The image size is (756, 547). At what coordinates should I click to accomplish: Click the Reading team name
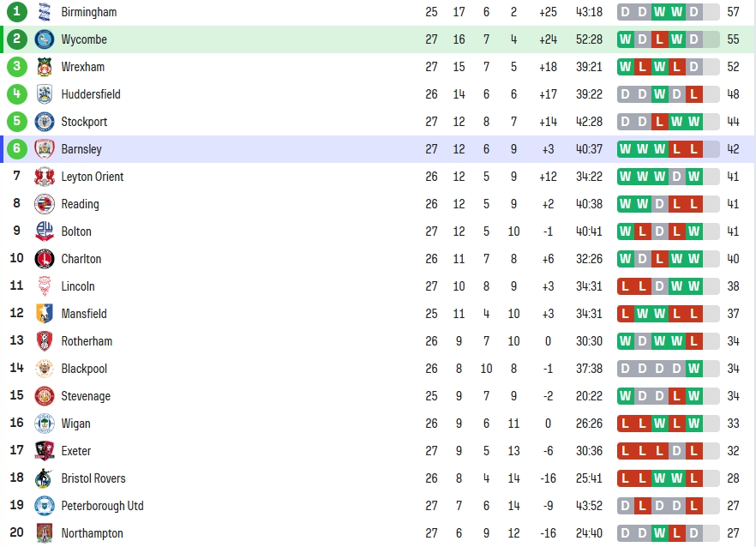[x=80, y=204]
